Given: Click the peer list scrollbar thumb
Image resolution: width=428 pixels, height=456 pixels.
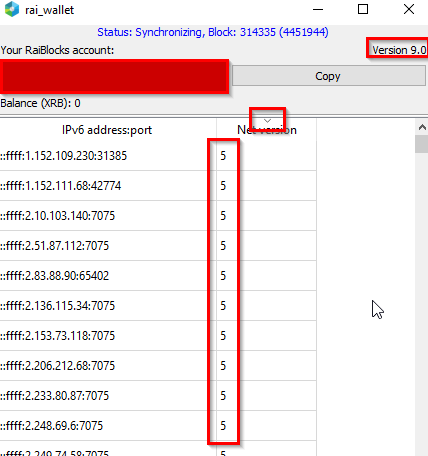Looking at the screenshot, I should click(422, 144).
